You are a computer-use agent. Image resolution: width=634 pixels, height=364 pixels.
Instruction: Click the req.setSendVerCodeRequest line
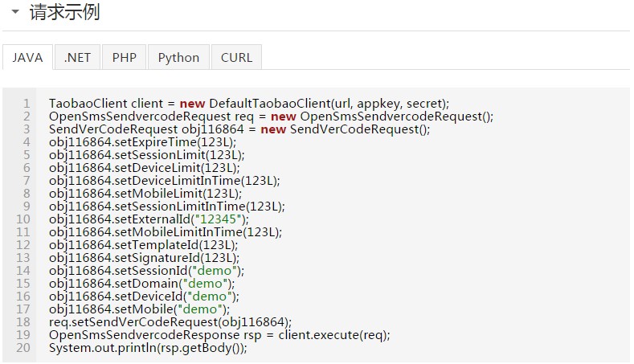coord(170,322)
